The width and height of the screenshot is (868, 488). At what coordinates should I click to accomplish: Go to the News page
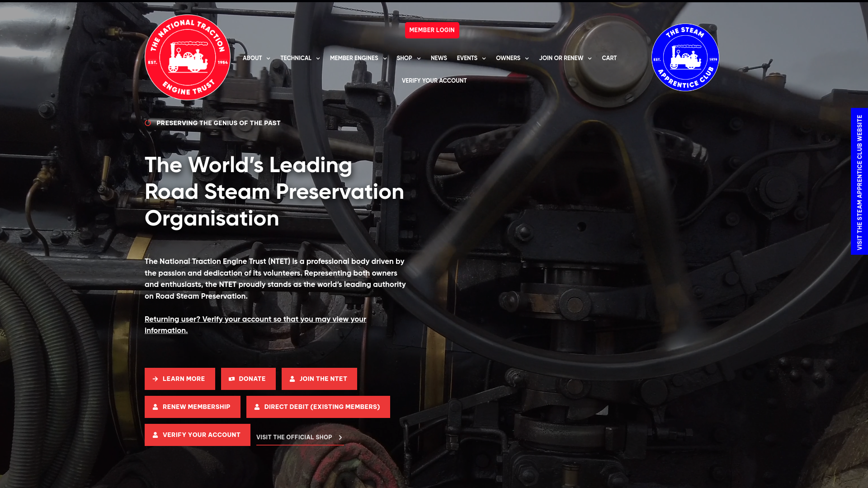[439, 58]
